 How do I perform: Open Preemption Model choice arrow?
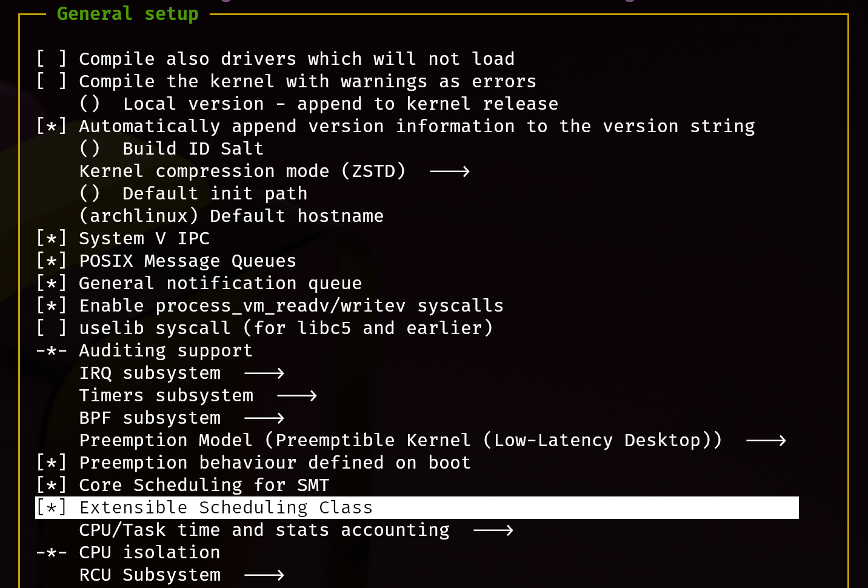[766, 441]
